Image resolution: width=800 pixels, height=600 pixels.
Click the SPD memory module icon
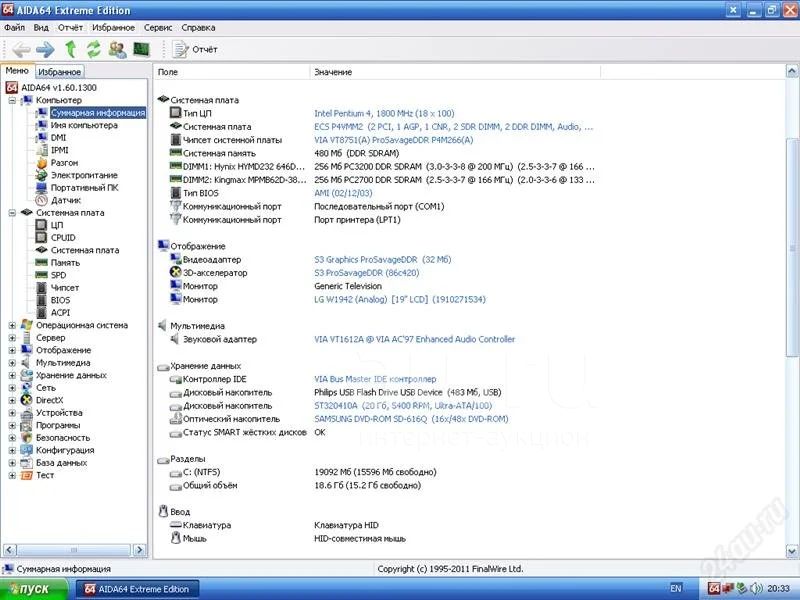tap(42, 275)
